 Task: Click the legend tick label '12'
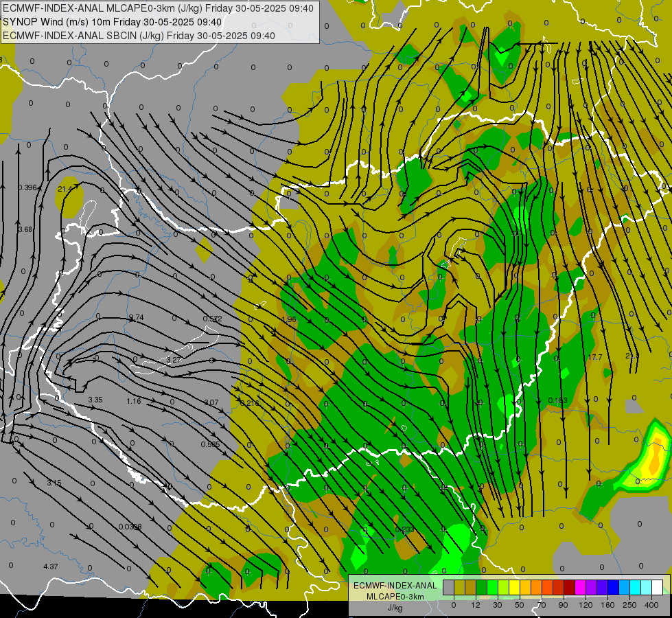476,605
